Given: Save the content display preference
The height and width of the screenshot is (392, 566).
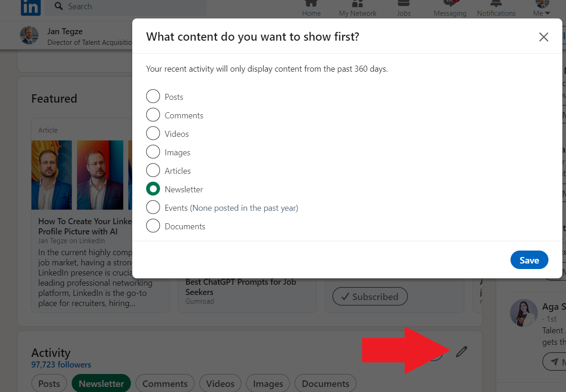Looking at the screenshot, I should [529, 260].
